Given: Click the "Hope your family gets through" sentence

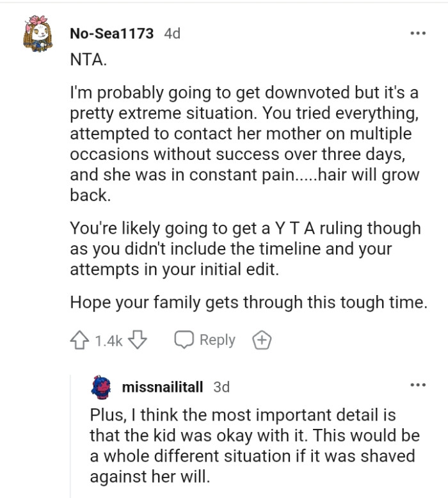Looking at the screenshot, I should click(248, 302).
